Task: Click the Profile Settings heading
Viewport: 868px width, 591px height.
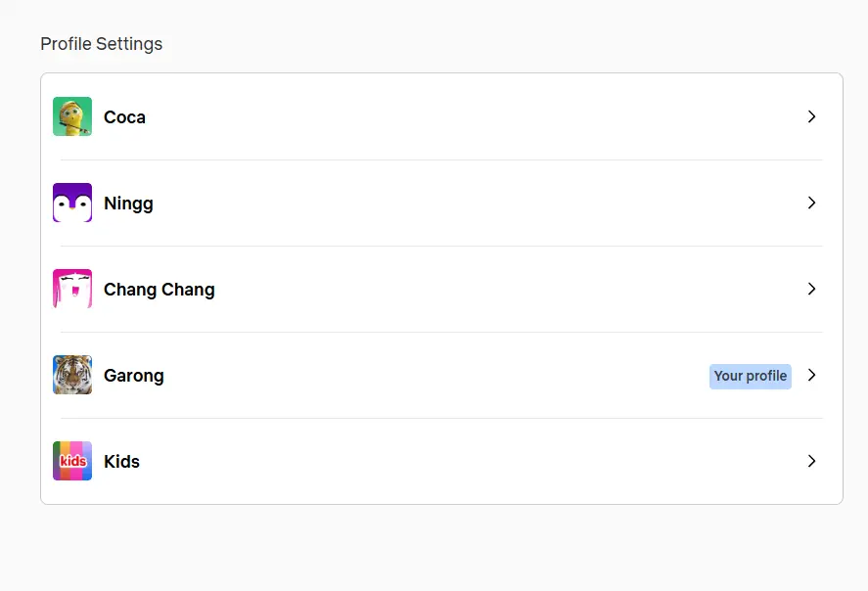Action: click(102, 44)
